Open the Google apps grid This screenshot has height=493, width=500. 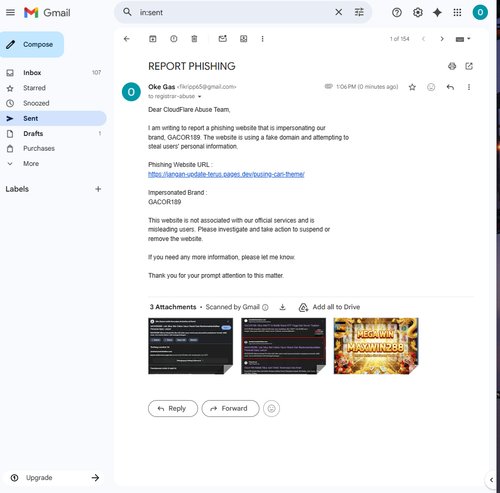[x=457, y=13]
